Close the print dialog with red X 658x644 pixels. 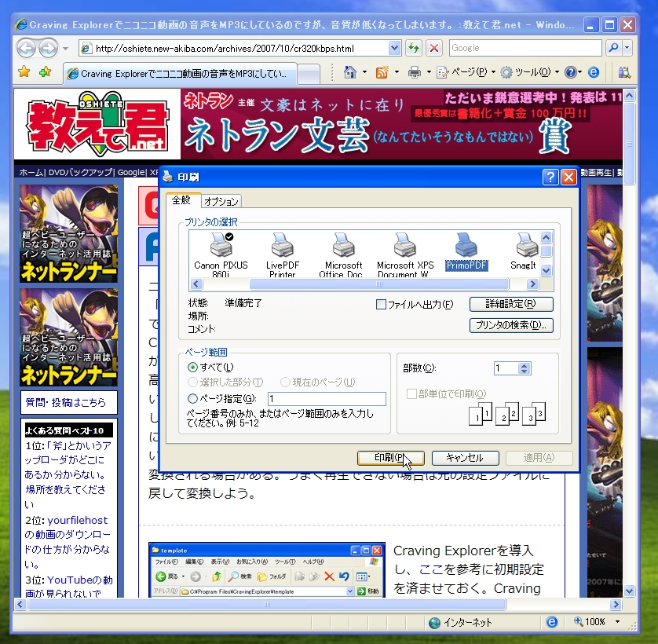tap(568, 177)
